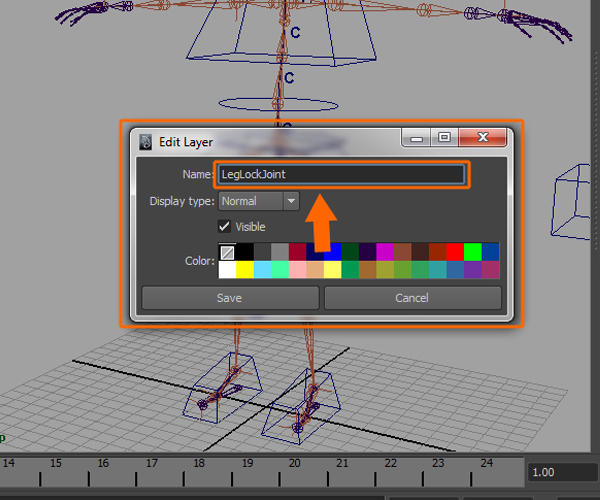This screenshot has width=600, height=500.
Task: Choose the very dark purple swatch
Action: click(x=368, y=252)
